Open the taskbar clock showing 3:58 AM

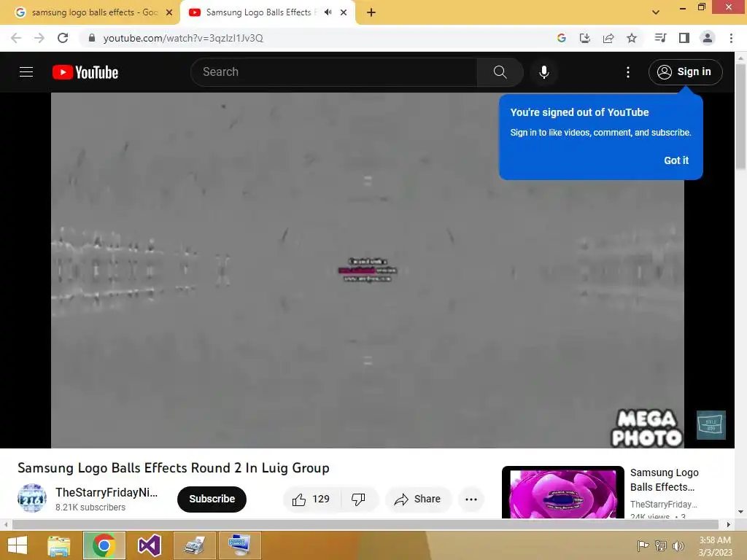coord(715,545)
